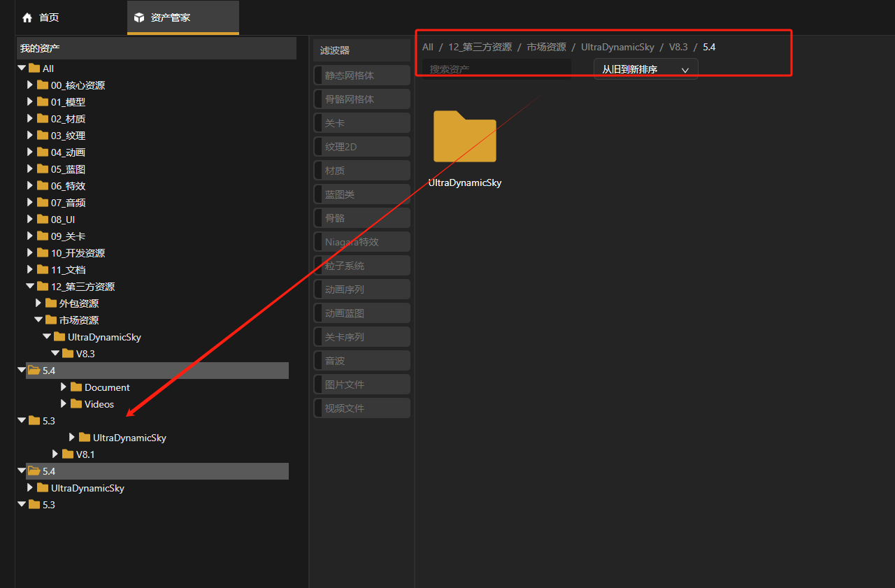The height and width of the screenshot is (588, 895).
Task: Collapse the 市场资源 folder arrow
Action: [38, 320]
